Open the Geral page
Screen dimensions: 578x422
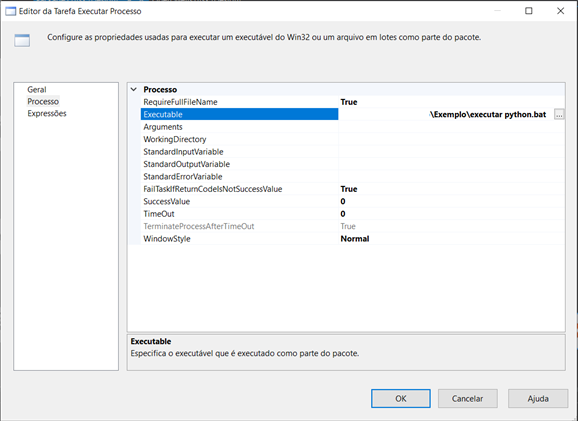tap(36, 90)
